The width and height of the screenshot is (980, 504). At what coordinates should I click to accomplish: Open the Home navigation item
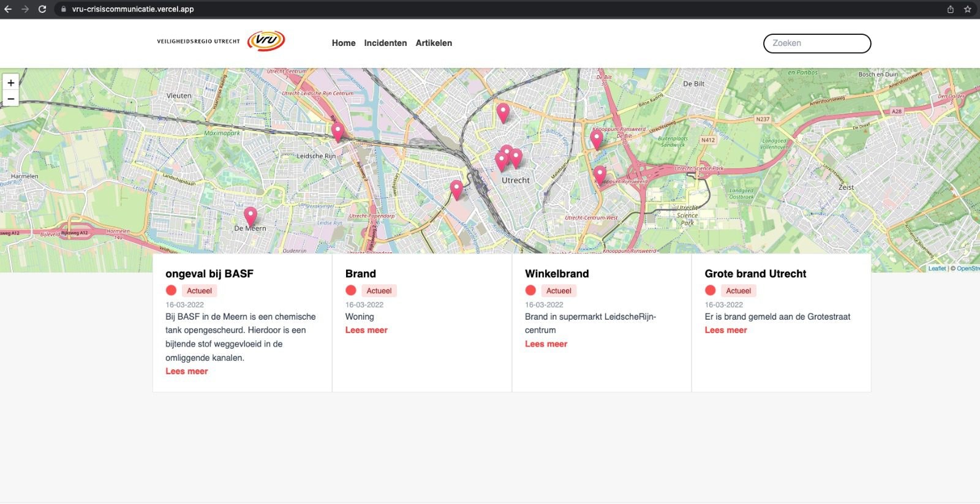pyautogui.click(x=344, y=43)
